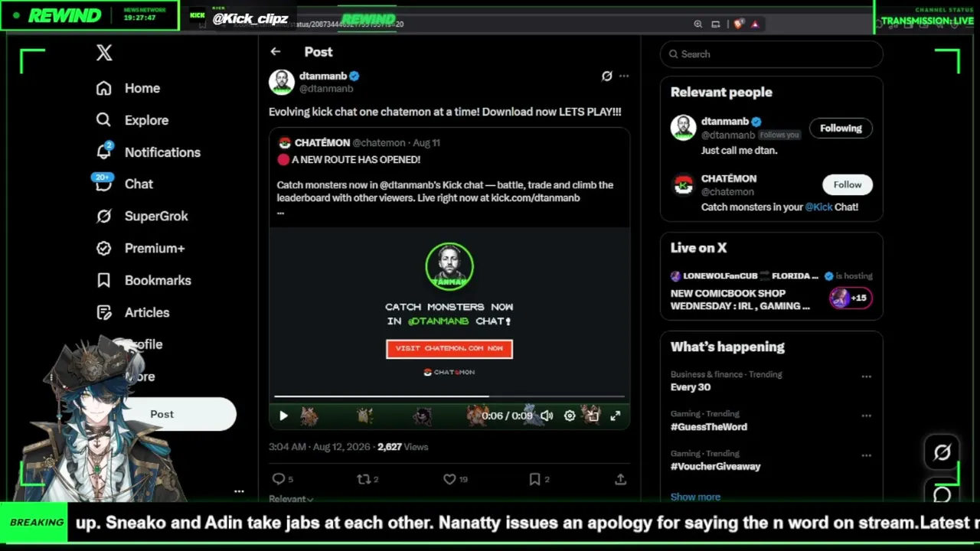Follow the CHATÉMON account
The height and width of the screenshot is (551, 980).
(848, 184)
